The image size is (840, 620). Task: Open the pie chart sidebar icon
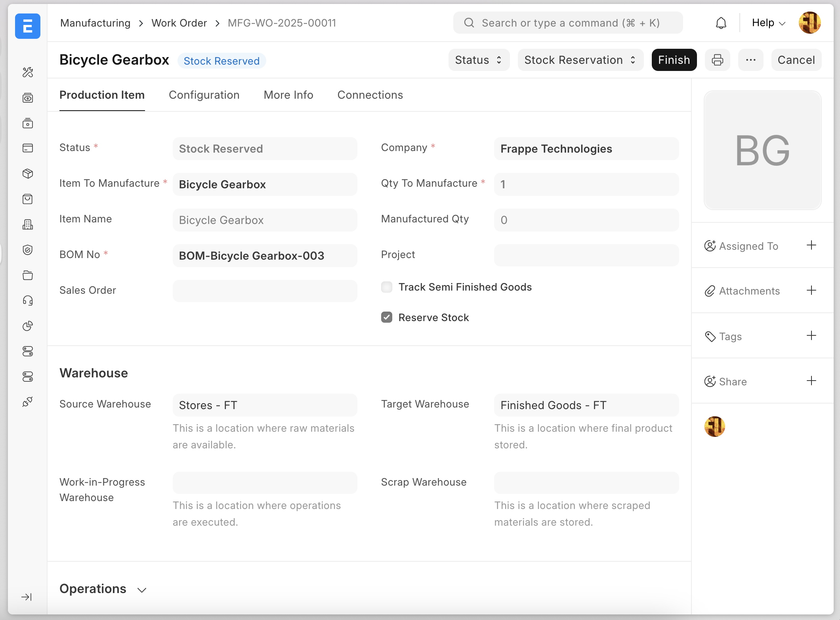tap(28, 326)
